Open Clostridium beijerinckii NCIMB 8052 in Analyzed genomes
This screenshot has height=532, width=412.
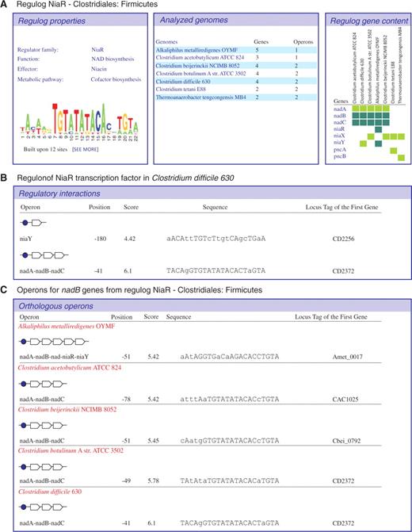198,66
